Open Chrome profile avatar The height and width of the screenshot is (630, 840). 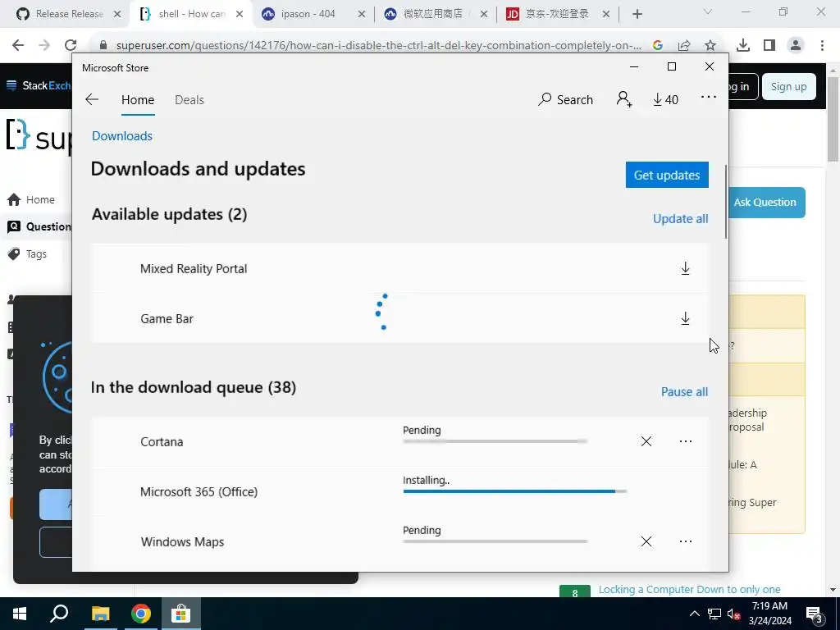[796, 45]
